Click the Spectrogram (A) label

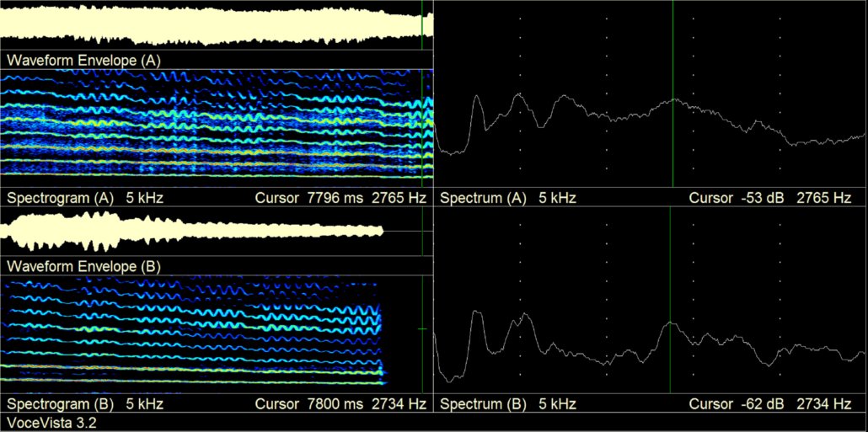coord(61,197)
